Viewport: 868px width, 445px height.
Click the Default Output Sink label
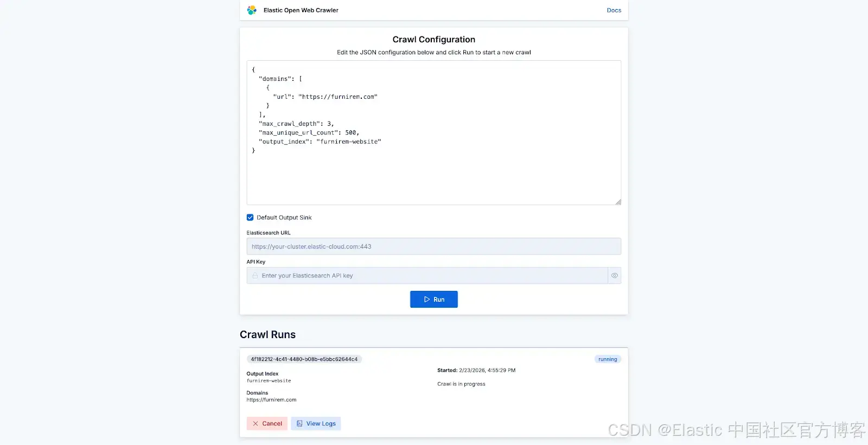[x=284, y=218]
